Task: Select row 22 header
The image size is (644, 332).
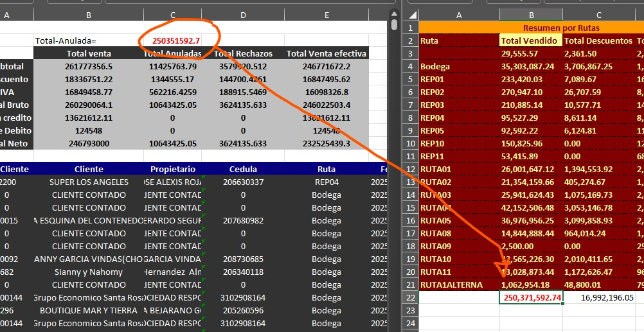Action: [410, 297]
